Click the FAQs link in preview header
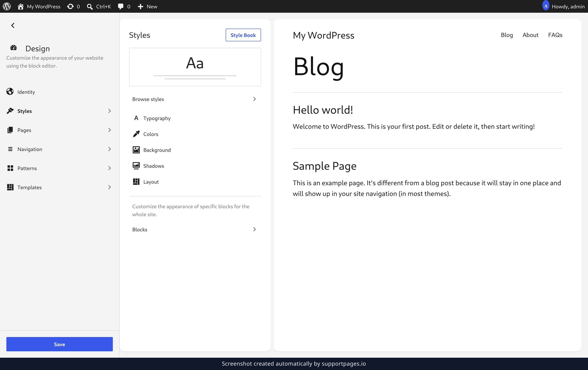This screenshot has height=370, width=588. (555, 35)
